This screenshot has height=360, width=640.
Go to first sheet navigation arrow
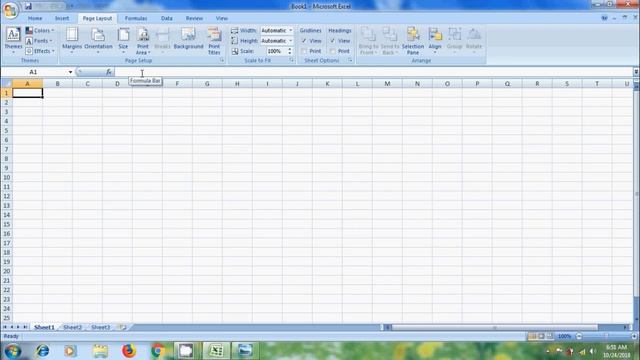pos(4,327)
